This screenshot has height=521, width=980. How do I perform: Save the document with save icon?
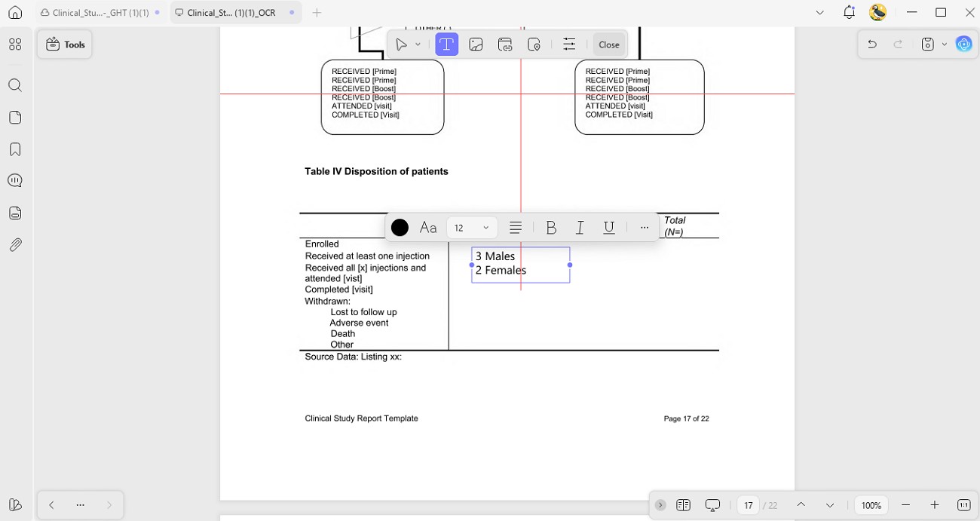[929, 44]
